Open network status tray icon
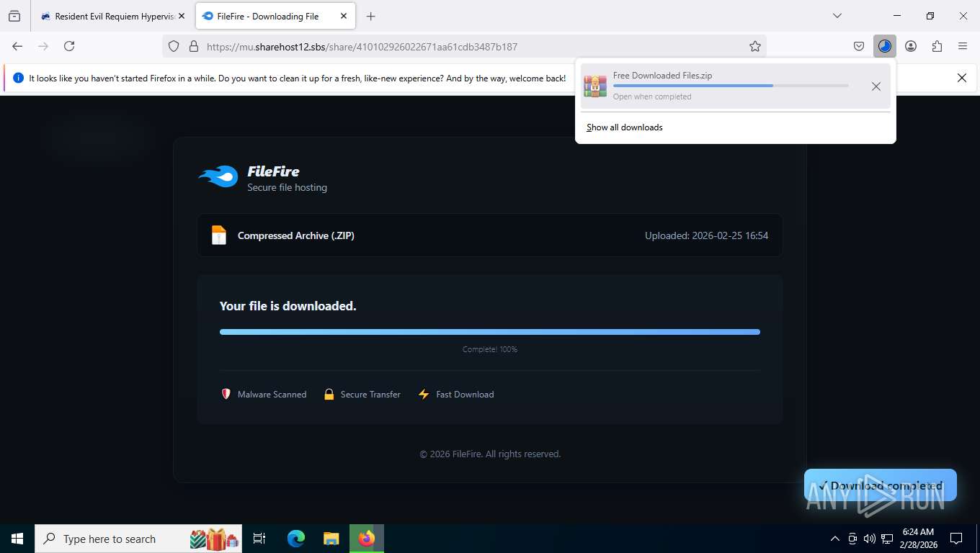The width and height of the screenshot is (980, 553). click(887, 539)
